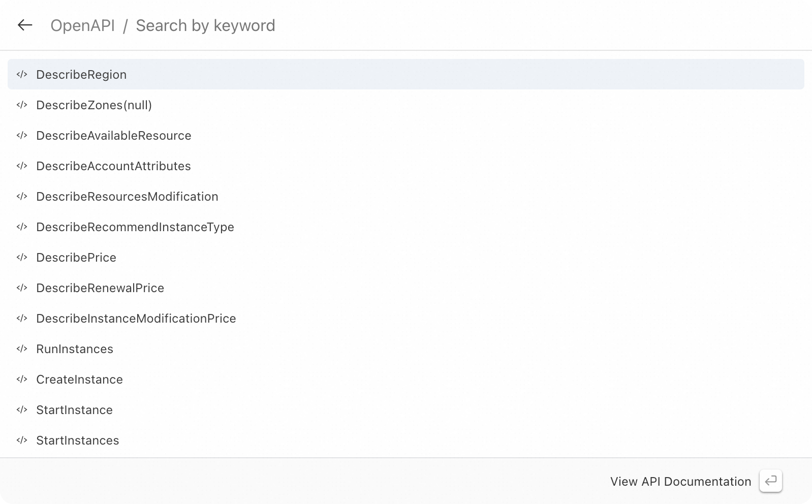Image resolution: width=812 pixels, height=504 pixels.
Task: Click the OpenAPI breadcrumb label
Action: tap(82, 25)
